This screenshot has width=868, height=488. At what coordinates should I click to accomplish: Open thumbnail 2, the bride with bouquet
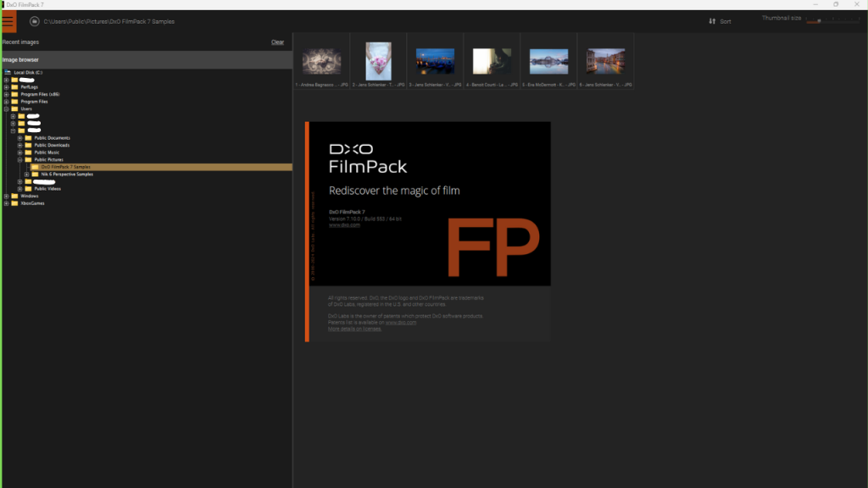pos(379,61)
